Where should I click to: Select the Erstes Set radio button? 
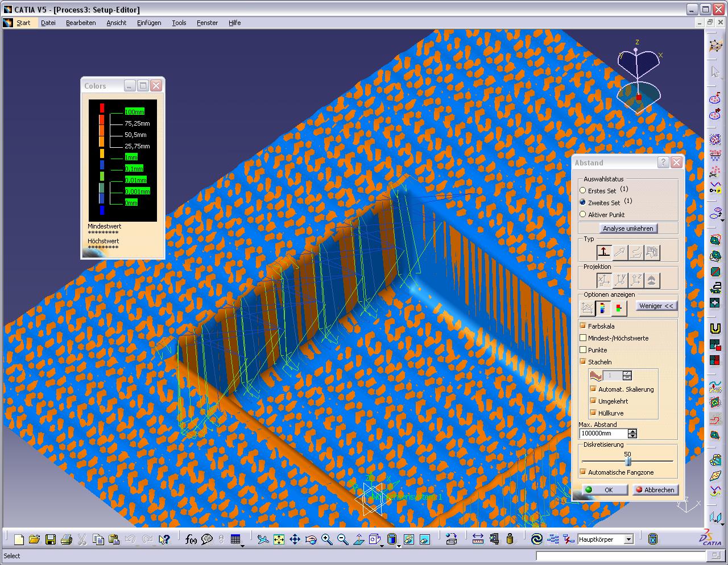pyautogui.click(x=582, y=190)
